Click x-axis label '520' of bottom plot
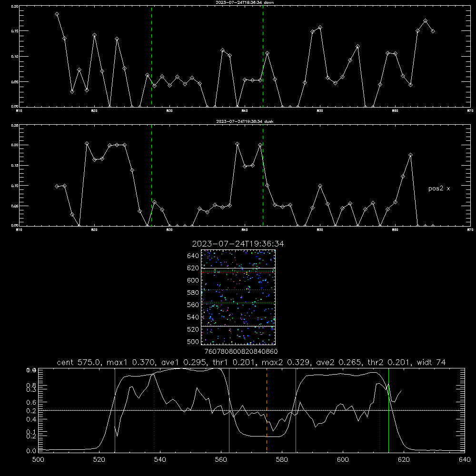Viewport: 476px width, 476px height. (99, 460)
